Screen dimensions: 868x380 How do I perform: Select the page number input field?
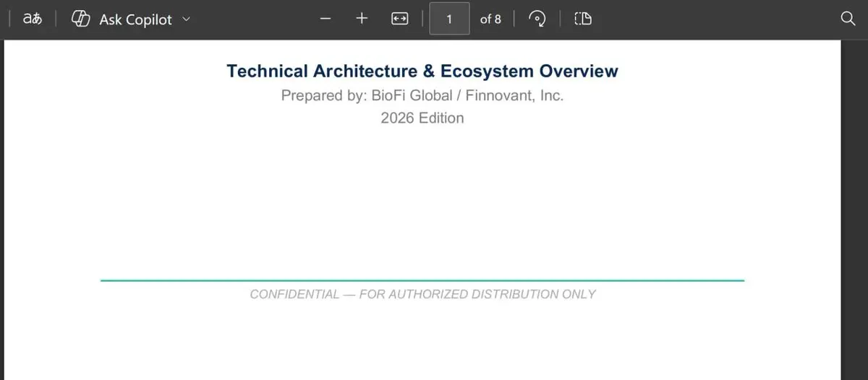click(449, 19)
